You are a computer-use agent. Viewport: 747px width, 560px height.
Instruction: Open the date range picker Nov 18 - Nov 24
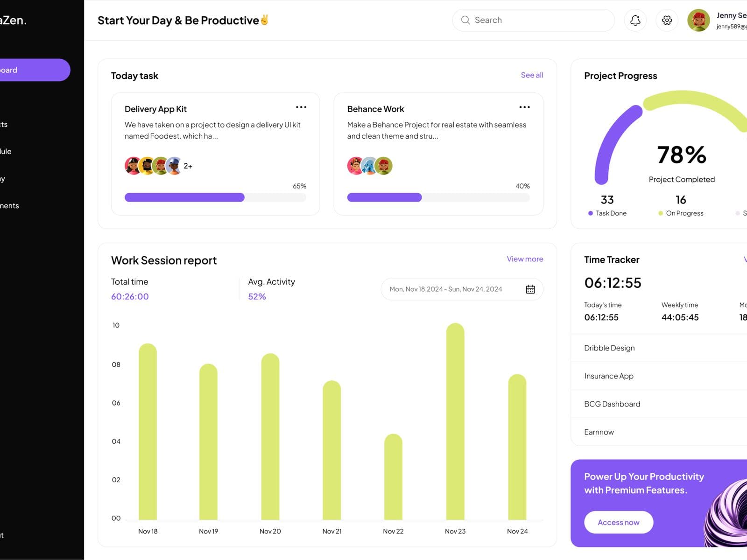462,289
